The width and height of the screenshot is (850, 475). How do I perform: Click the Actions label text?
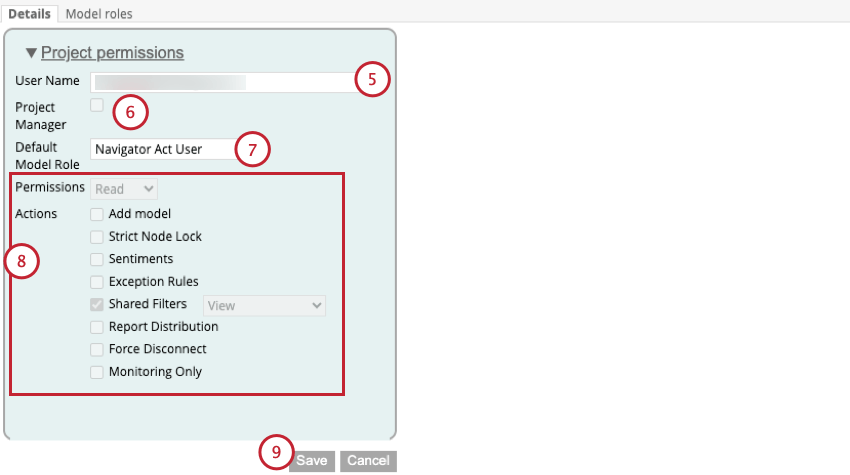coord(36,214)
